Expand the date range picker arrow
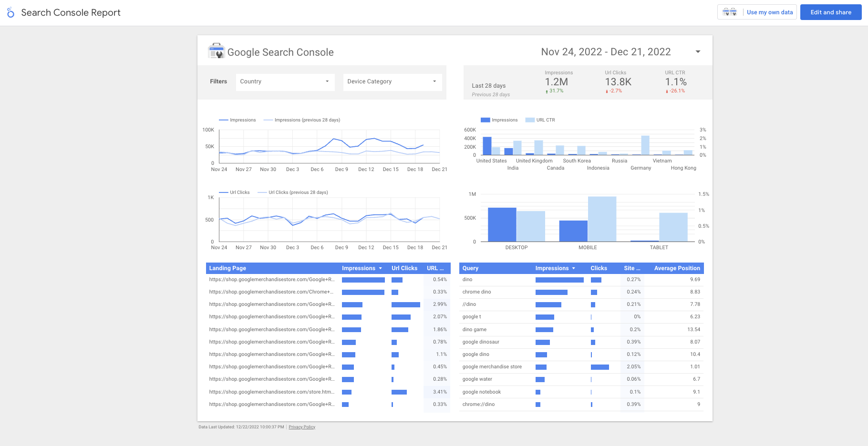This screenshot has height=446, width=868. tap(698, 52)
